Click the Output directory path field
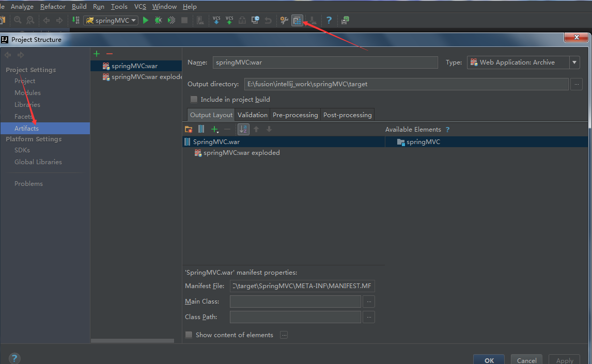This screenshot has width=592, height=364. pos(406,84)
